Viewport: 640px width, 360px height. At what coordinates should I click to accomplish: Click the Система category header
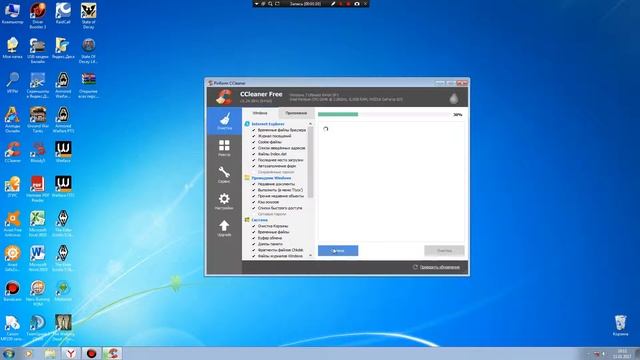pos(260,220)
